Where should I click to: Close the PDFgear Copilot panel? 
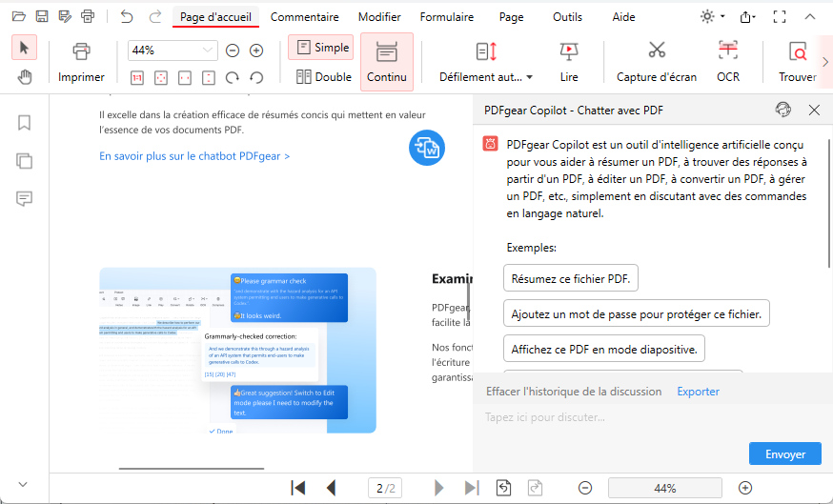click(814, 110)
